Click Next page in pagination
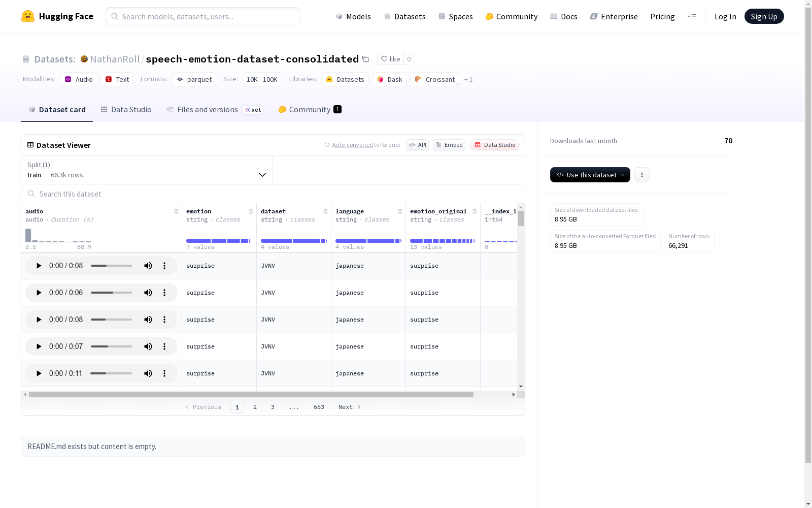This screenshot has height=508, width=812. 350,407
